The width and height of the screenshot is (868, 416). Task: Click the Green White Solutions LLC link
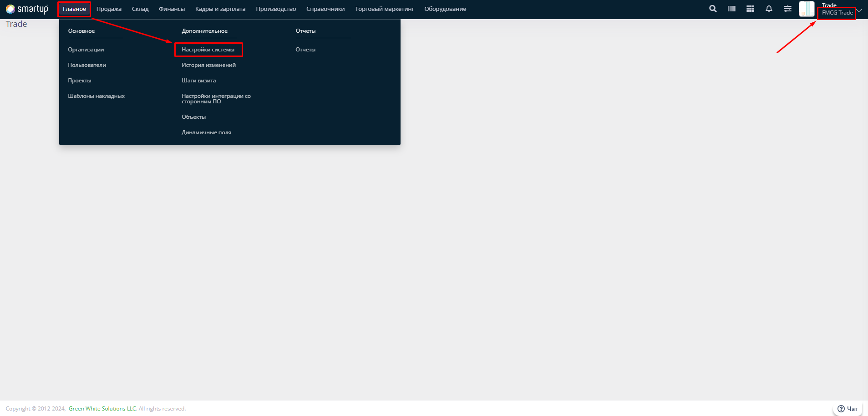click(102, 409)
